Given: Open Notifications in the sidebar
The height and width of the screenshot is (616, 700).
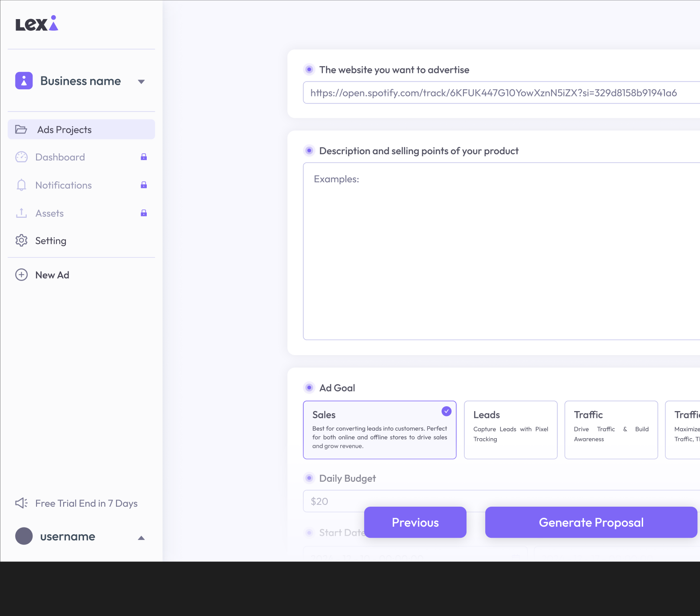Looking at the screenshot, I should tap(81, 185).
